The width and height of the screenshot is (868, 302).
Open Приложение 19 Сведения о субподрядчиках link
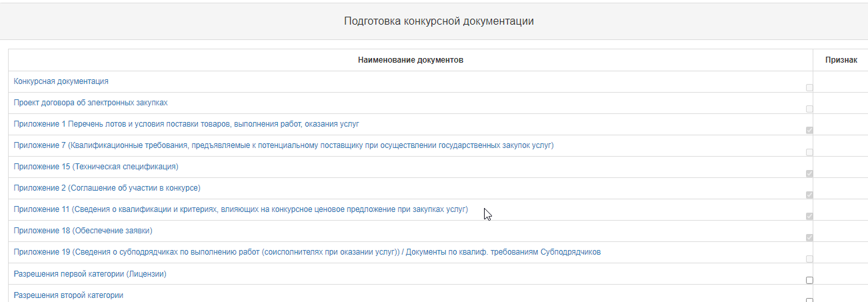point(307,252)
